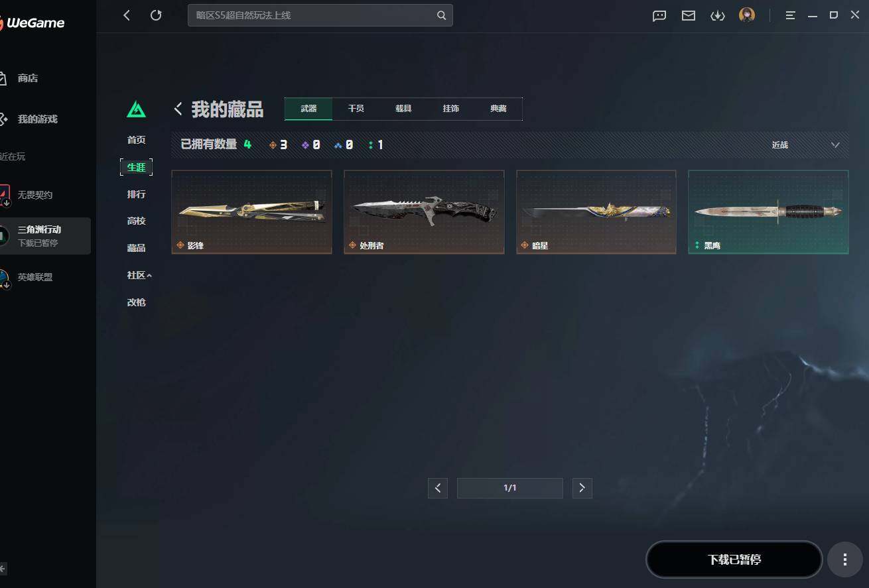
Task: Go back from 我的藏品 using chevron
Action: pyautogui.click(x=178, y=109)
